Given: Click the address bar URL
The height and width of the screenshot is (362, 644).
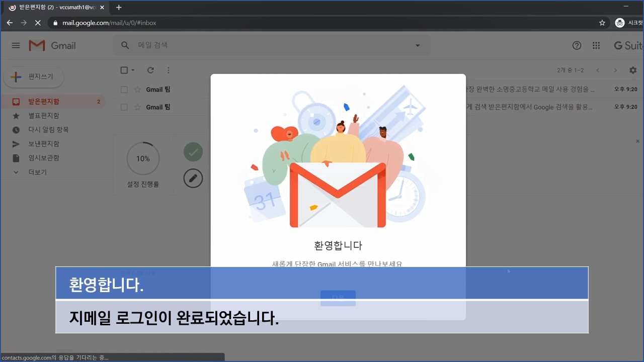Looking at the screenshot, I should [x=109, y=23].
